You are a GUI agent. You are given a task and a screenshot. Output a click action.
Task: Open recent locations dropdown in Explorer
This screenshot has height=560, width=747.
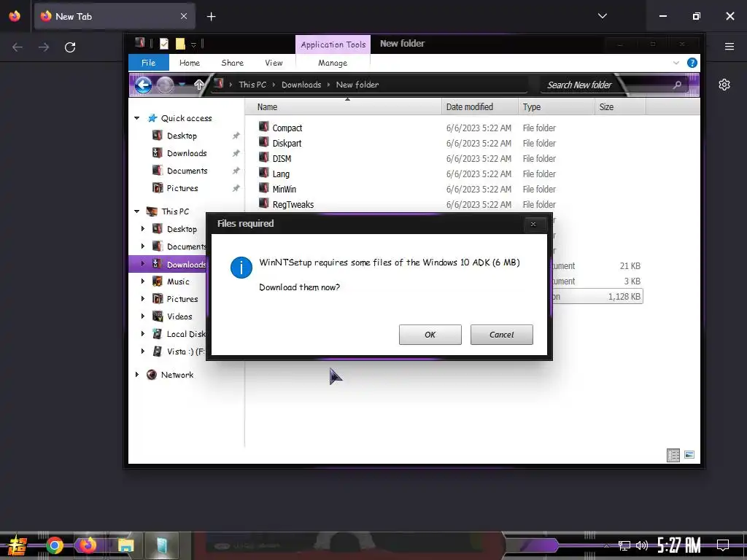coord(182,85)
